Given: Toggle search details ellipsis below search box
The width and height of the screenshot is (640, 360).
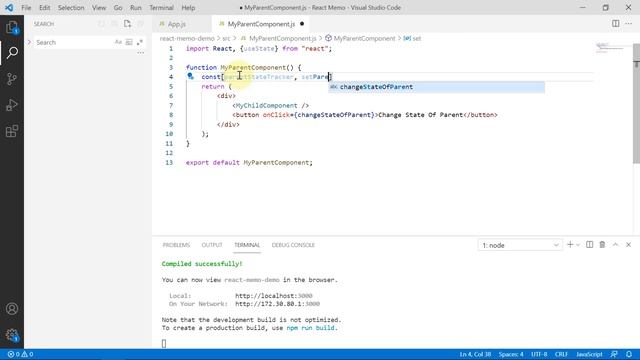Looking at the screenshot, I should (140, 53).
